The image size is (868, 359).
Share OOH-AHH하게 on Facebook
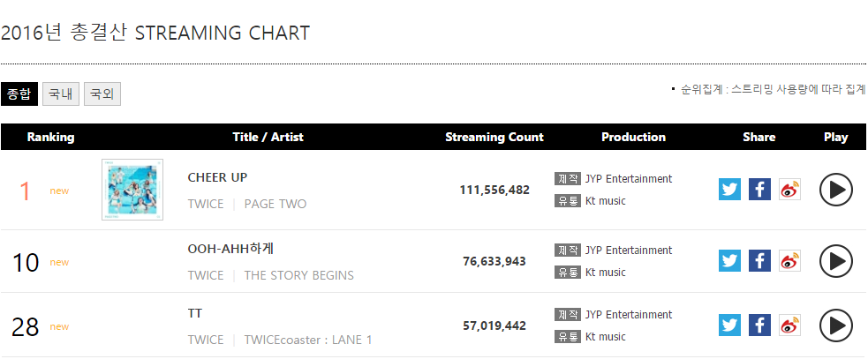[x=759, y=260]
